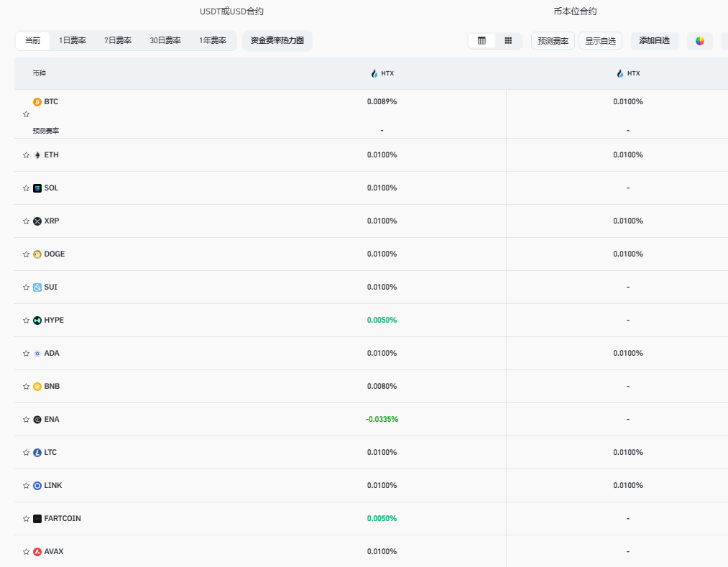Viewport: 728px width, 567px height.
Task: Click the SOL coin icon
Action: tap(37, 188)
